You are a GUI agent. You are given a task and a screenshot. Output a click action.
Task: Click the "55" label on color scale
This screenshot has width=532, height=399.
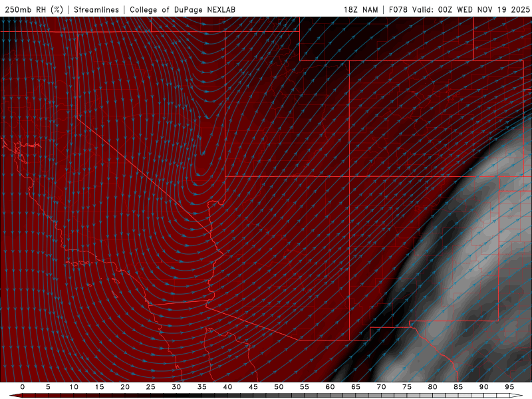pos(305,387)
